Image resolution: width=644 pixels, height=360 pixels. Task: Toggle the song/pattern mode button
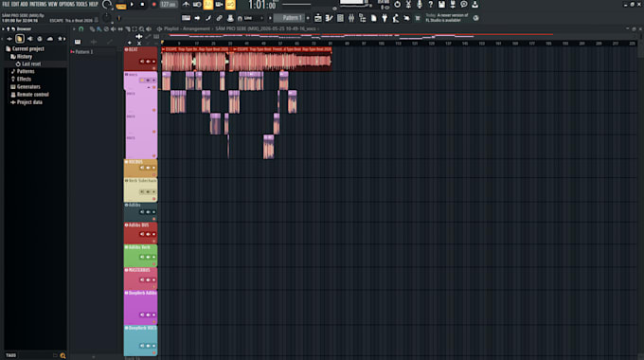(121, 6)
